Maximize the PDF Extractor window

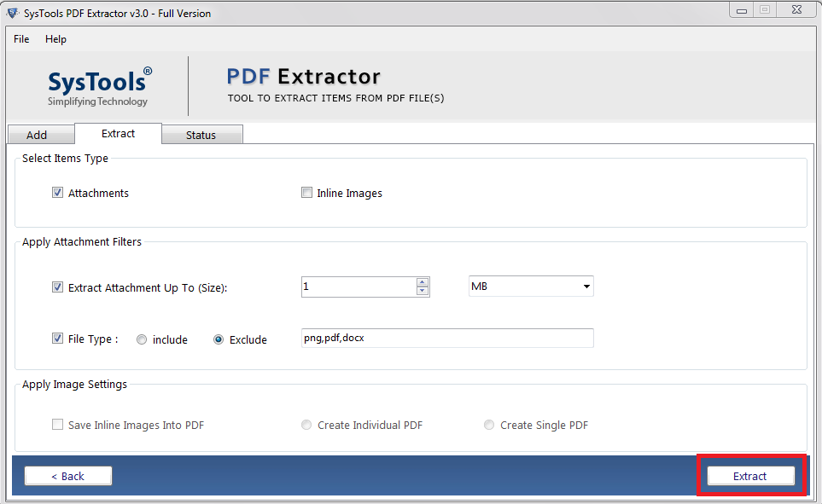(x=765, y=10)
